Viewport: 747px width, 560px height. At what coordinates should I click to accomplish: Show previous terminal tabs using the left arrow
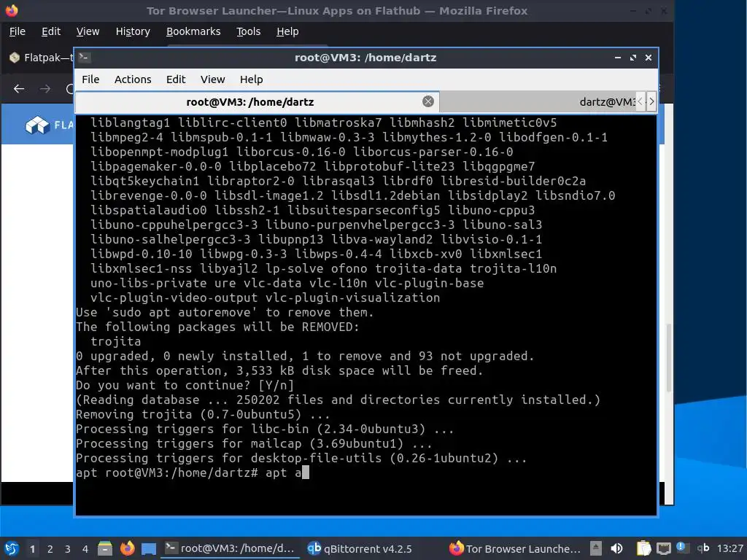pos(640,101)
